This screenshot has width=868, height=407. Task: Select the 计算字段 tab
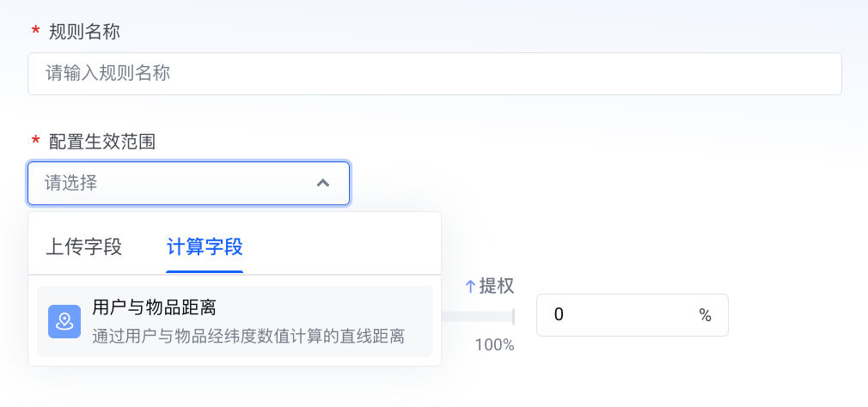(205, 247)
